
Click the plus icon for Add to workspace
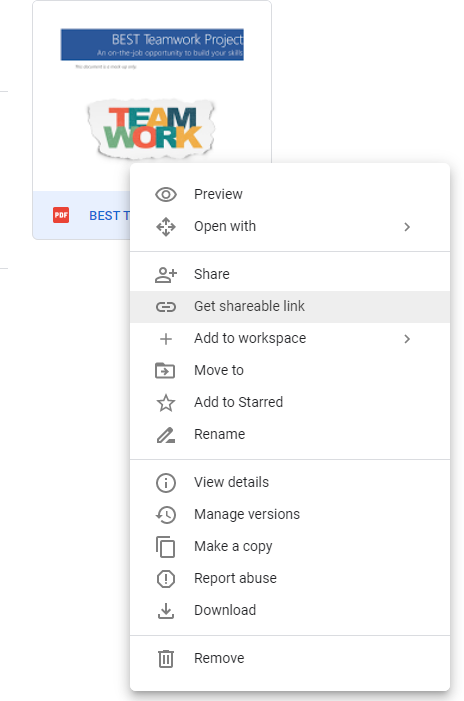pyautogui.click(x=166, y=339)
